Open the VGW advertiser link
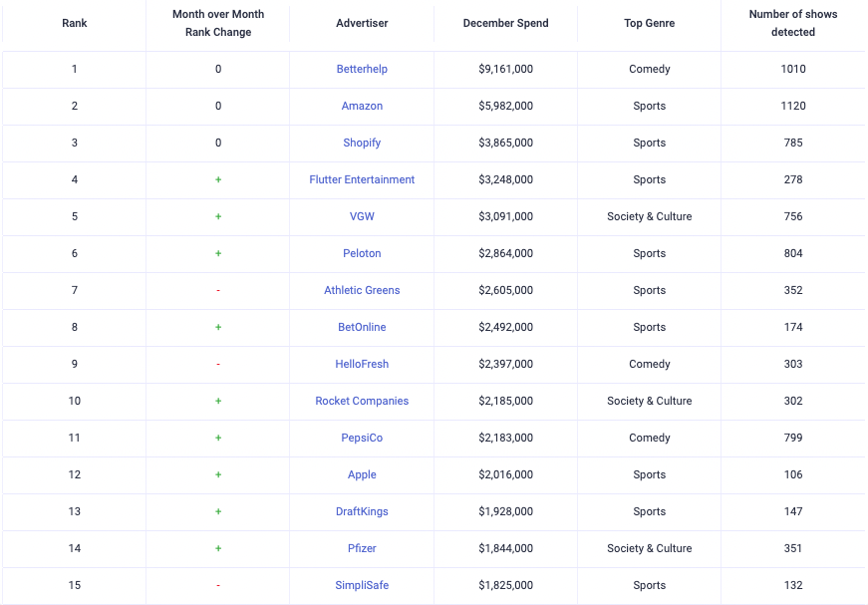The height and width of the screenshot is (605, 868). pyautogui.click(x=362, y=216)
